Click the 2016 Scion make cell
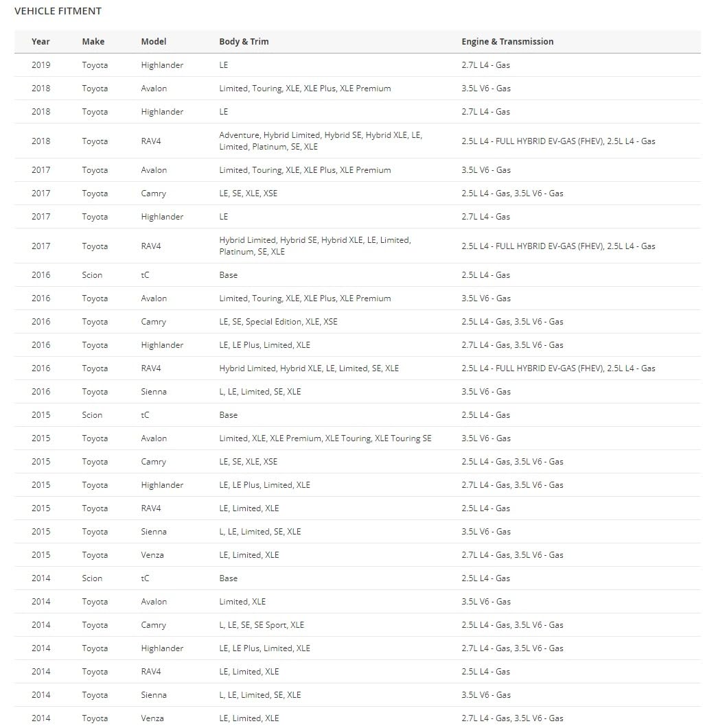 click(x=92, y=275)
